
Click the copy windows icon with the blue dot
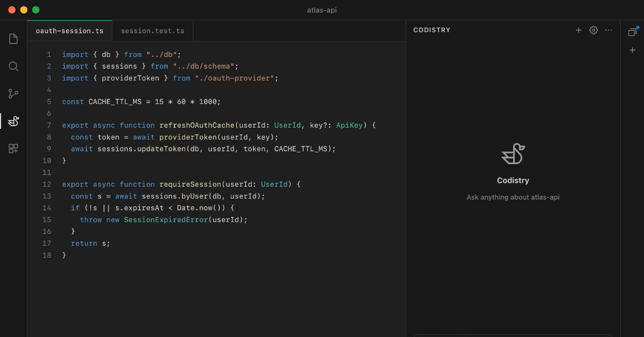[x=632, y=32]
